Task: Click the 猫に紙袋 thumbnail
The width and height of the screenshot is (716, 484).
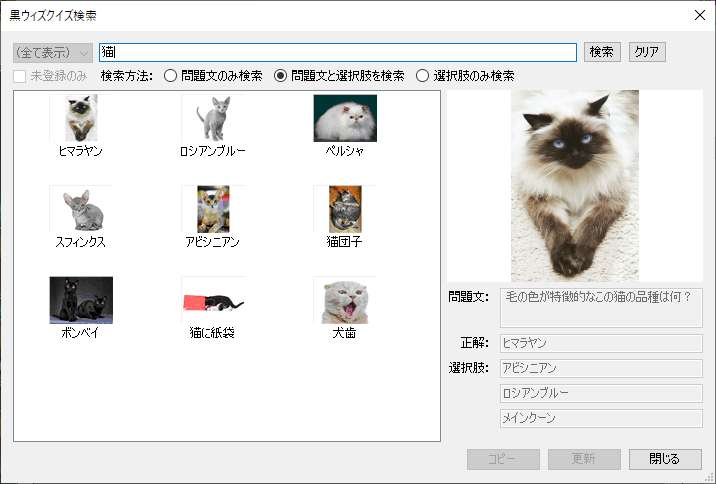Action: 212,300
